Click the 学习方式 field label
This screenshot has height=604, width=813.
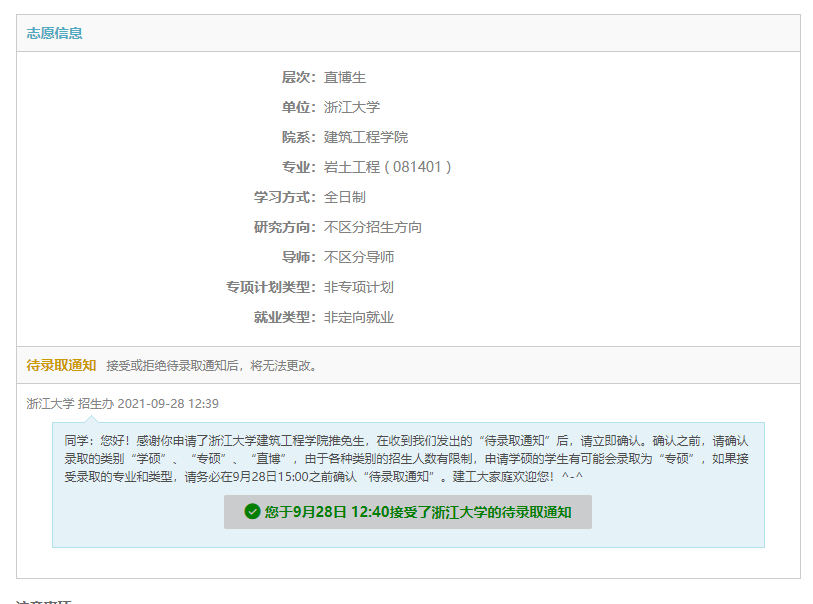click(284, 197)
